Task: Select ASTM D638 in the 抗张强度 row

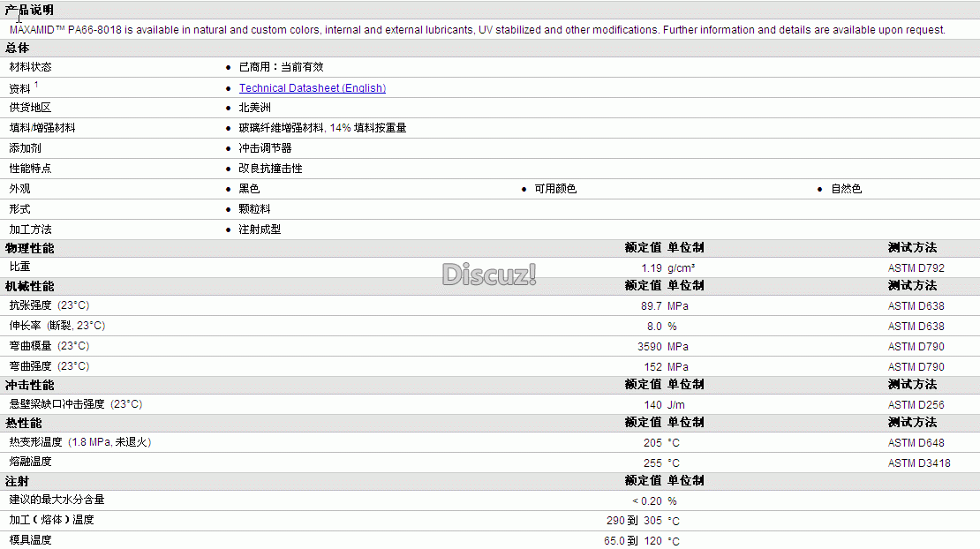Action: click(916, 306)
